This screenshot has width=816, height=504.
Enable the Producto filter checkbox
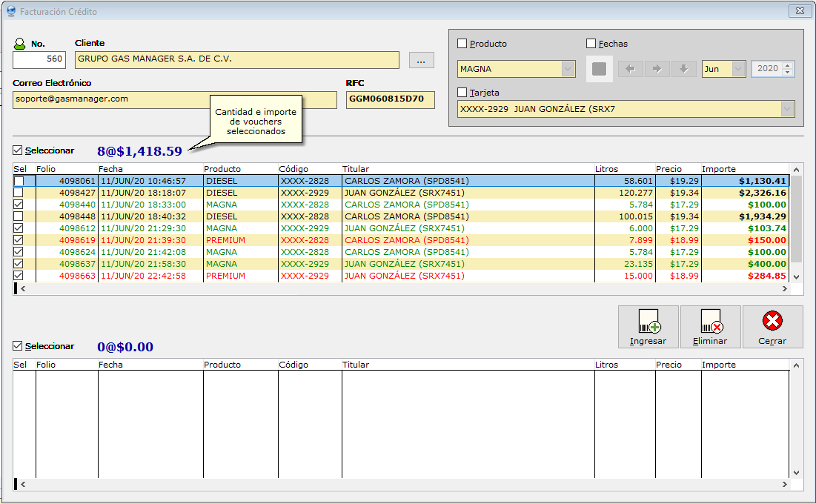click(x=462, y=44)
